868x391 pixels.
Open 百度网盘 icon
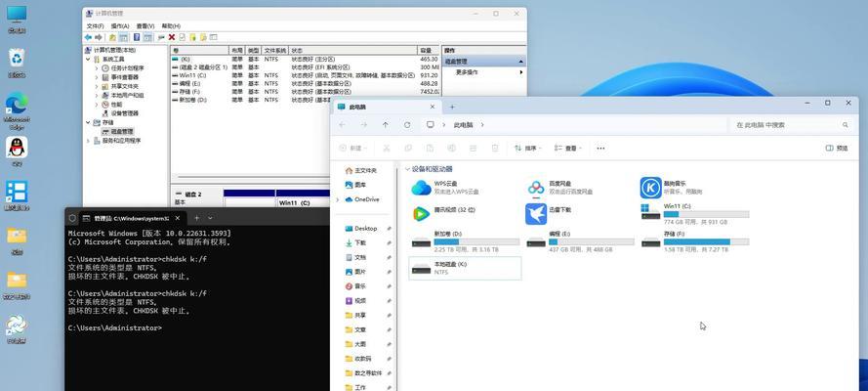[x=536, y=188]
